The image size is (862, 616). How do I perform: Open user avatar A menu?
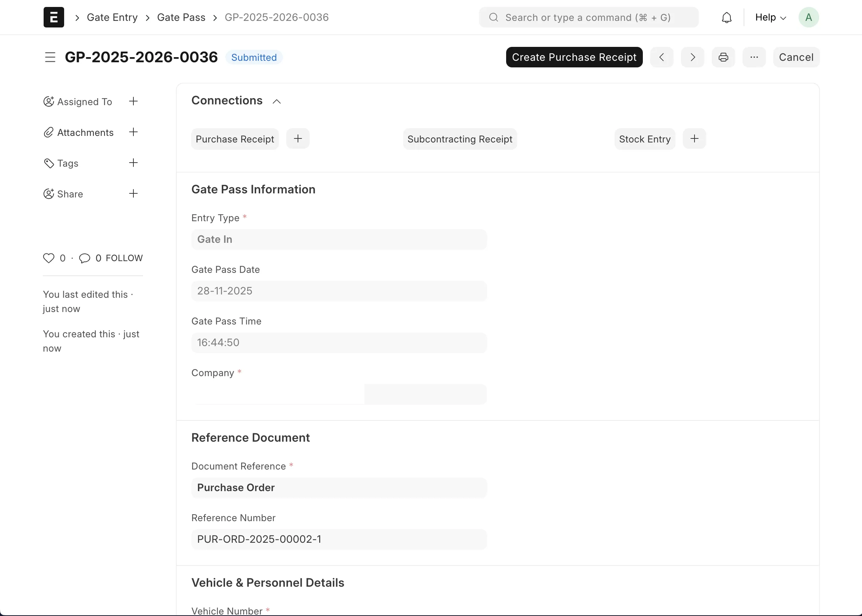click(x=808, y=18)
